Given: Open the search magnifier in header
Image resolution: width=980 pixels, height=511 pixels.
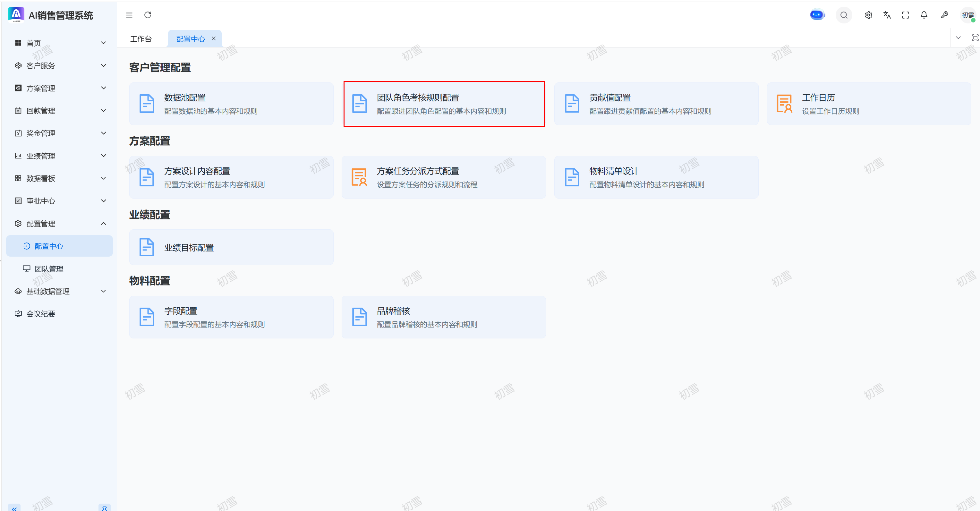Looking at the screenshot, I should (843, 15).
